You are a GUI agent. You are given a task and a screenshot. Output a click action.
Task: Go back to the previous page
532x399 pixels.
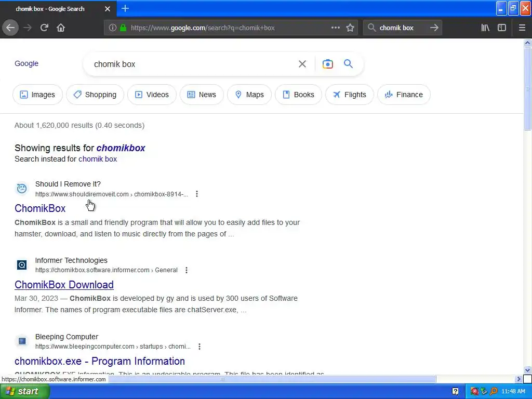pos(10,28)
